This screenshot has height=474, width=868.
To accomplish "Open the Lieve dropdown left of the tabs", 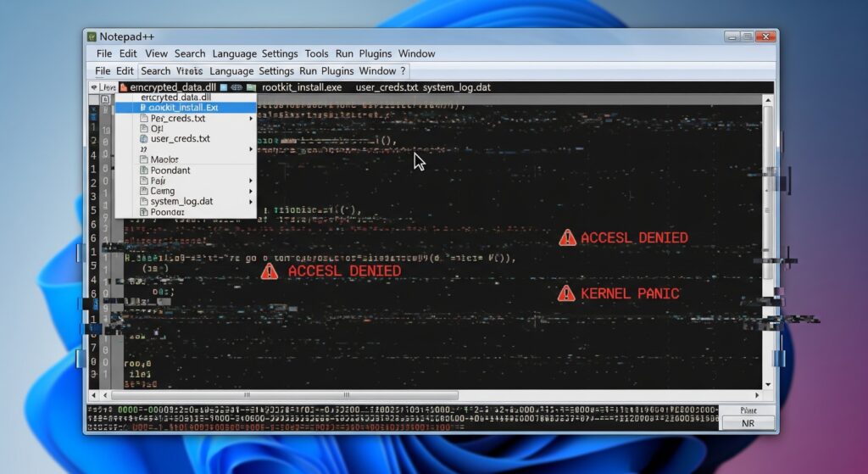I will tap(103, 87).
